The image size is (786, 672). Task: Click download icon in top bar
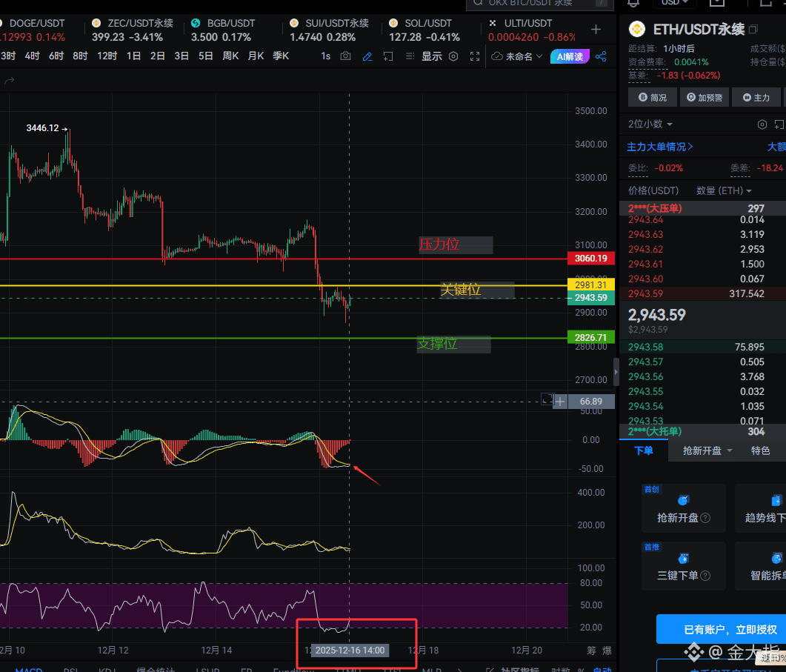pos(717,3)
